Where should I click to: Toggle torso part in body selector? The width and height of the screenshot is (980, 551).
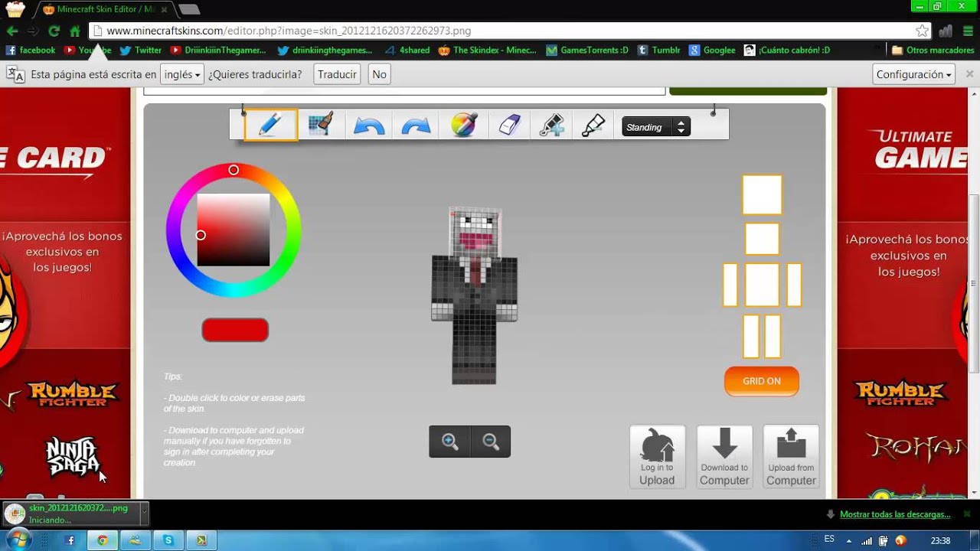[x=762, y=285]
